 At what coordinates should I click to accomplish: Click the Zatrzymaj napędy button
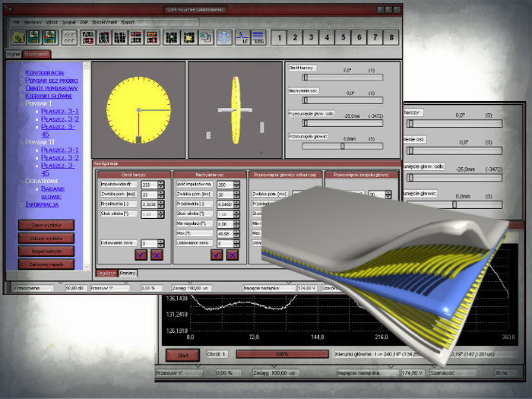pos(46,264)
